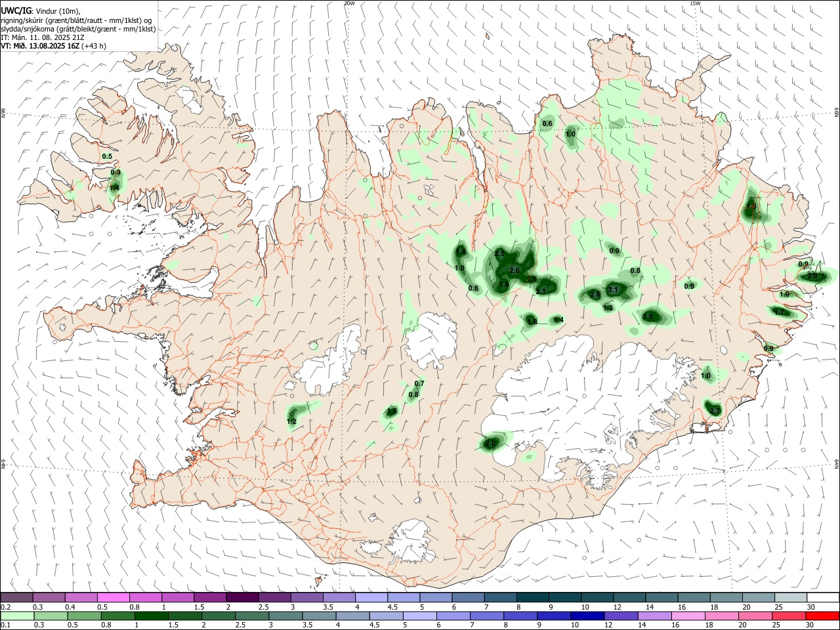Click the lavender swatch at rain value 14
Viewport: 840px width, 630px height.
point(654,616)
